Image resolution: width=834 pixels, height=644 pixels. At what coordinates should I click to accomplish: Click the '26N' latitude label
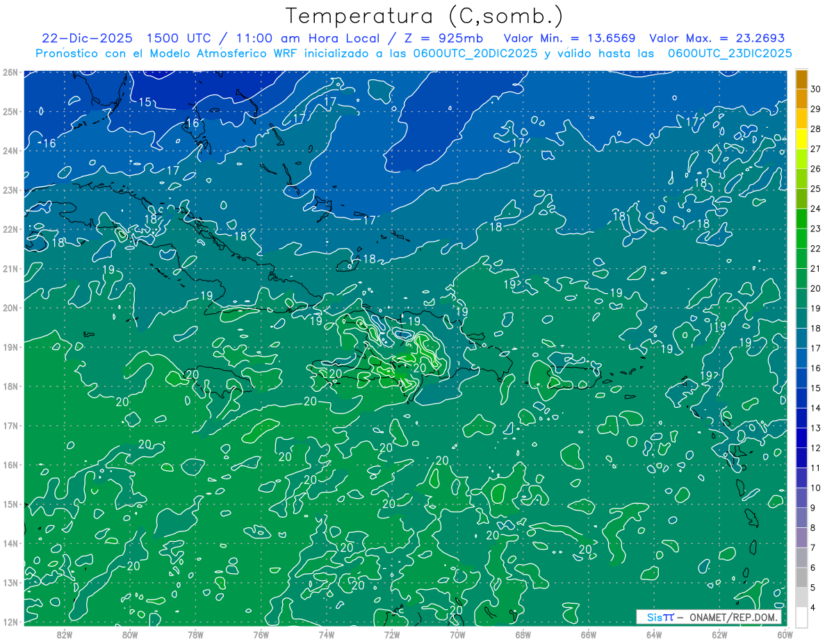10,72
